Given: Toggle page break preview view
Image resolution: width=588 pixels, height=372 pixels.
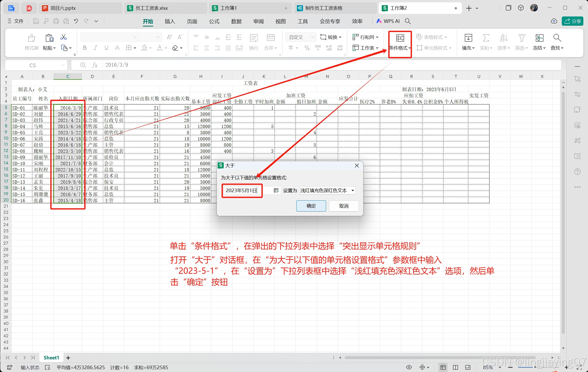Looking at the screenshot, I should click(455, 367).
